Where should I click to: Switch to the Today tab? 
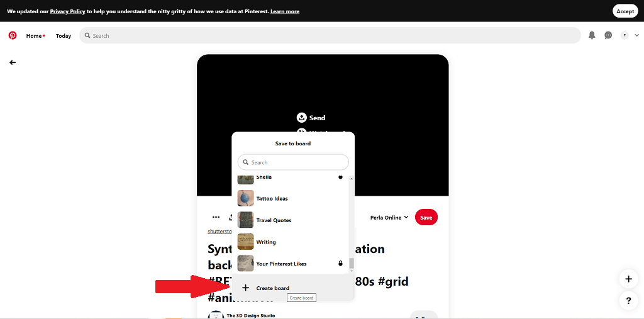[64, 36]
